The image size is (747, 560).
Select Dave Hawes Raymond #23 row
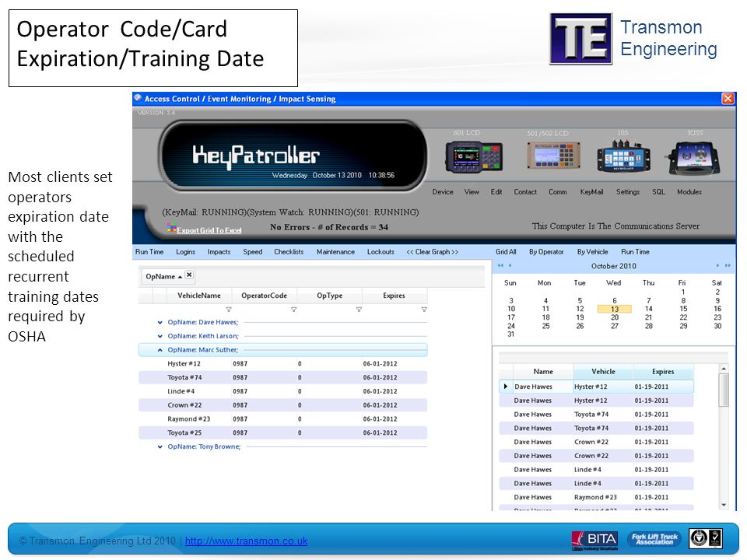(x=597, y=497)
